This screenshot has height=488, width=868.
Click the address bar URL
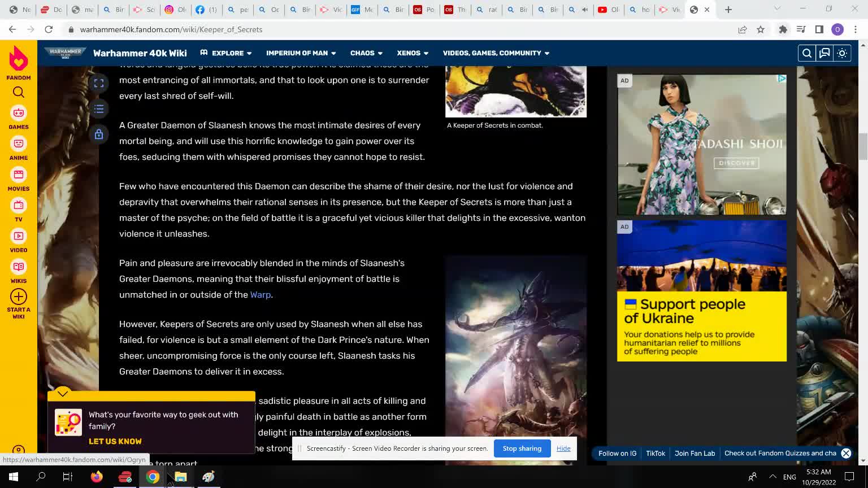pos(171,29)
